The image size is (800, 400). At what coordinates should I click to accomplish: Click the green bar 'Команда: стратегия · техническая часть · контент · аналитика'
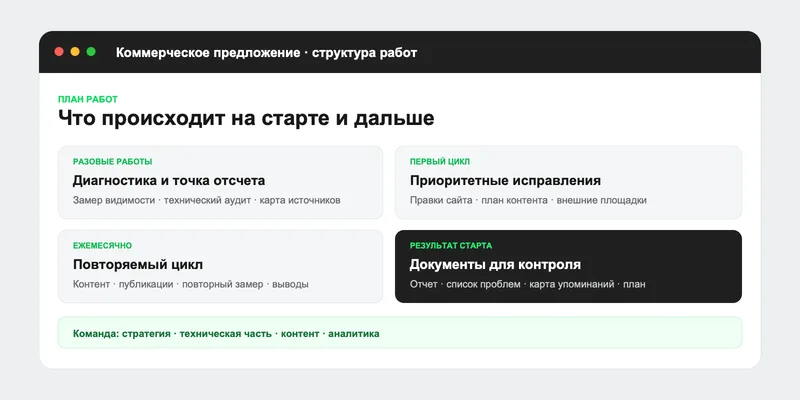(400, 333)
